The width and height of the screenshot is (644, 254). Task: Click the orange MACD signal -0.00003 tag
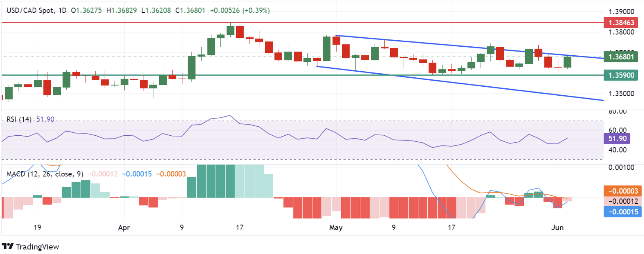623,191
